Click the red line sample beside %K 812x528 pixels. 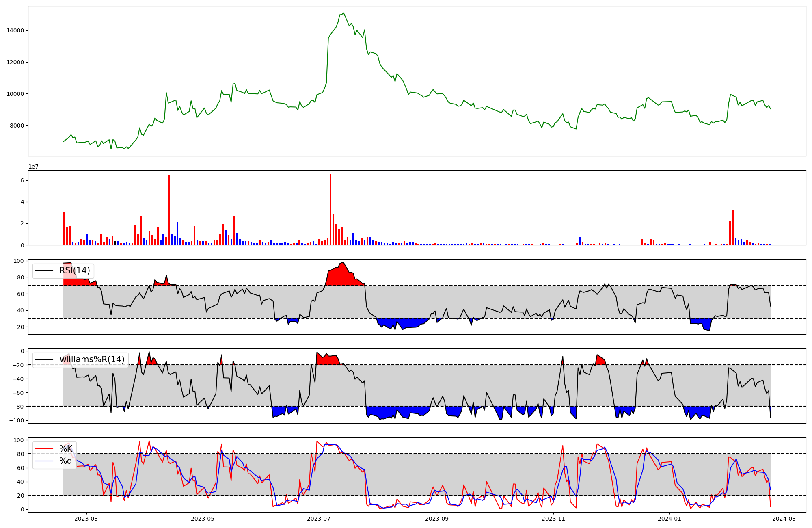[x=44, y=449]
